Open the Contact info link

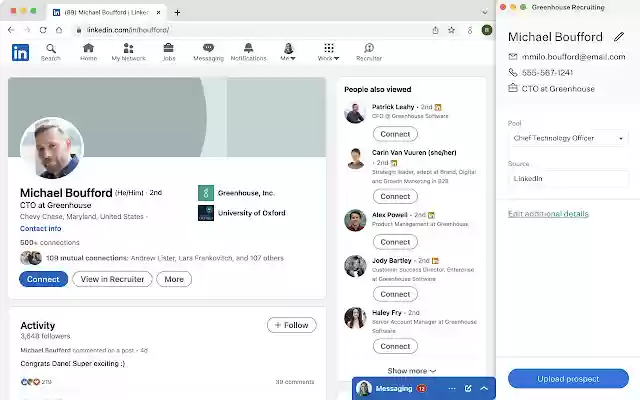(x=40, y=229)
